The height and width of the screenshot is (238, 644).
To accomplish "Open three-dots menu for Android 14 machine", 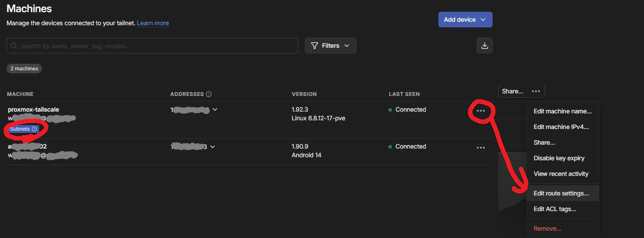I will 481,148.
